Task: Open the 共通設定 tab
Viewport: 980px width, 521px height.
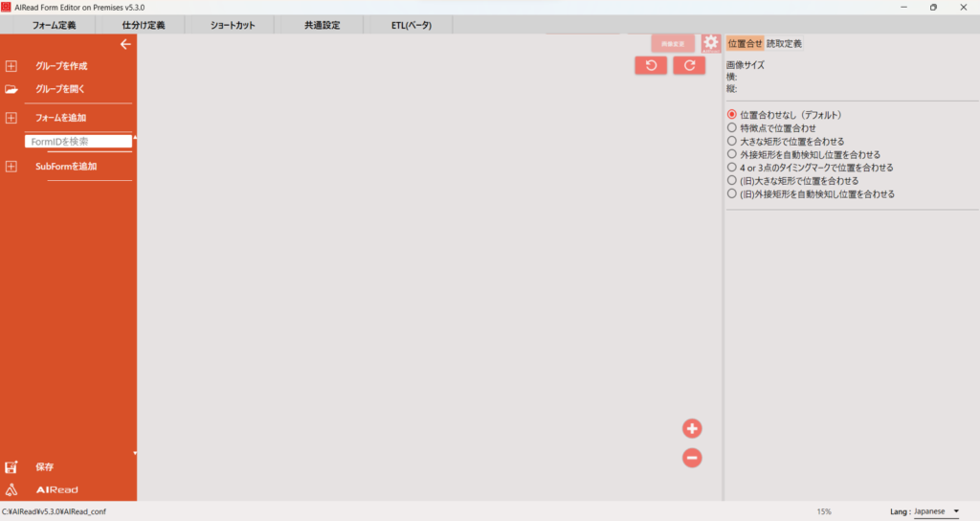Action: [322, 25]
